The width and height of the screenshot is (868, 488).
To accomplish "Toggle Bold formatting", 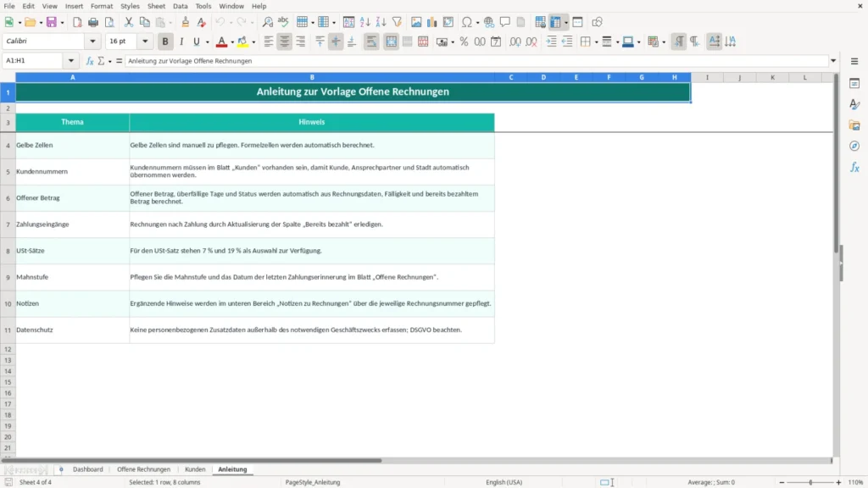I will click(x=165, y=42).
